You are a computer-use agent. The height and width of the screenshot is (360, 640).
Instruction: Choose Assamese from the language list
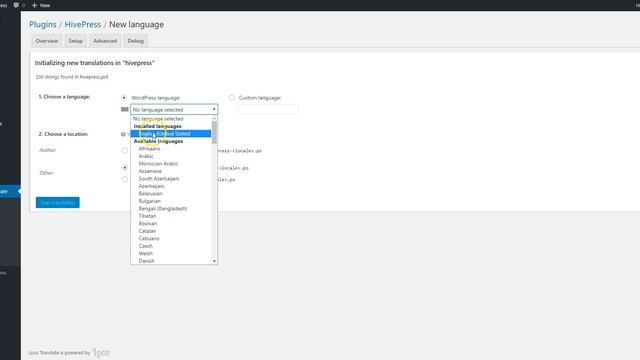(x=171, y=171)
